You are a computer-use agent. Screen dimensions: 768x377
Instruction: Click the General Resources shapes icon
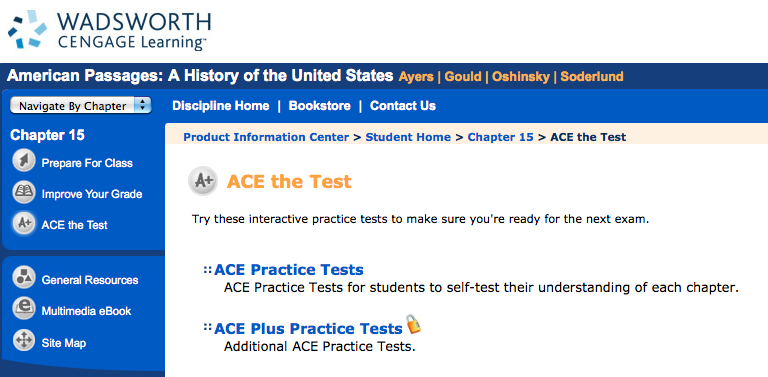[x=24, y=278]
